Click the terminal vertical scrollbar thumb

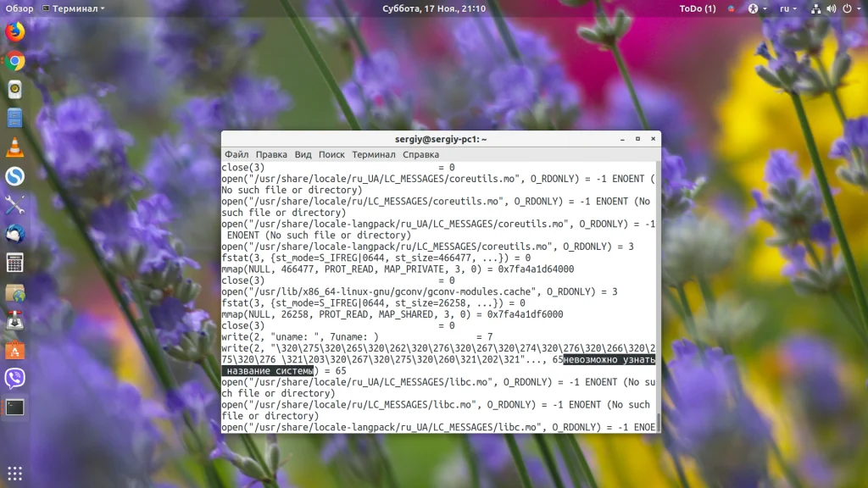[658, 422]
